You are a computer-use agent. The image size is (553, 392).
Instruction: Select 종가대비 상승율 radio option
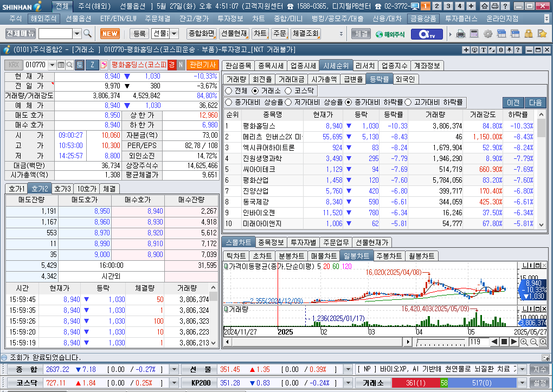[x=229, y=102]
